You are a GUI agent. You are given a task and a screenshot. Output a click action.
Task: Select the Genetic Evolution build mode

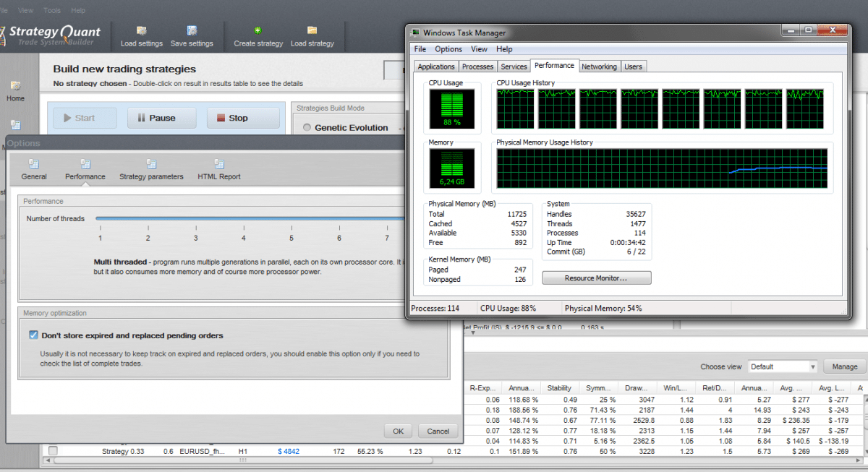307,128
